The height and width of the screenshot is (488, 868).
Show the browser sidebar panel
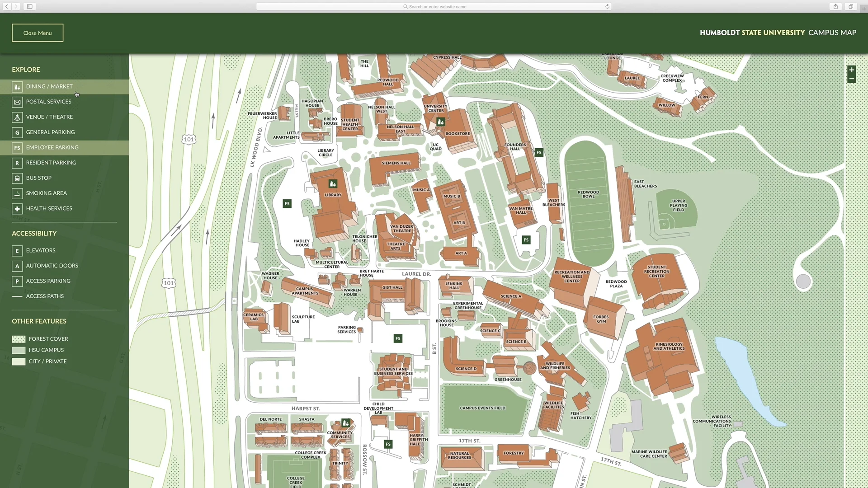point(29,6)
